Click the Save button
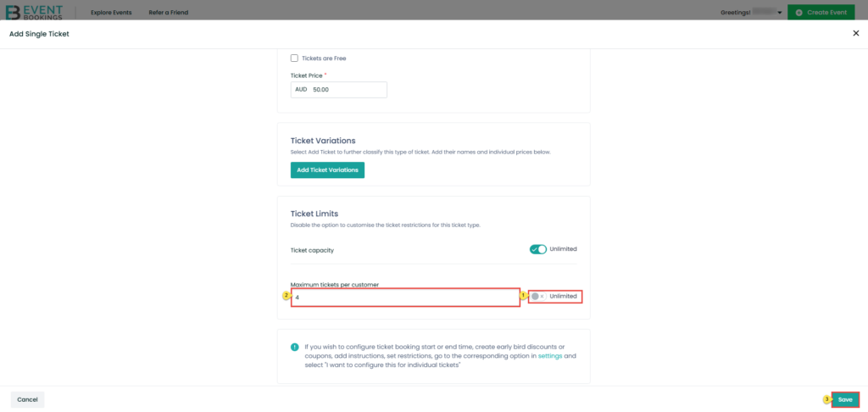Screen dimensions: 868x412 pyautogui.click(x=845, y=399)
